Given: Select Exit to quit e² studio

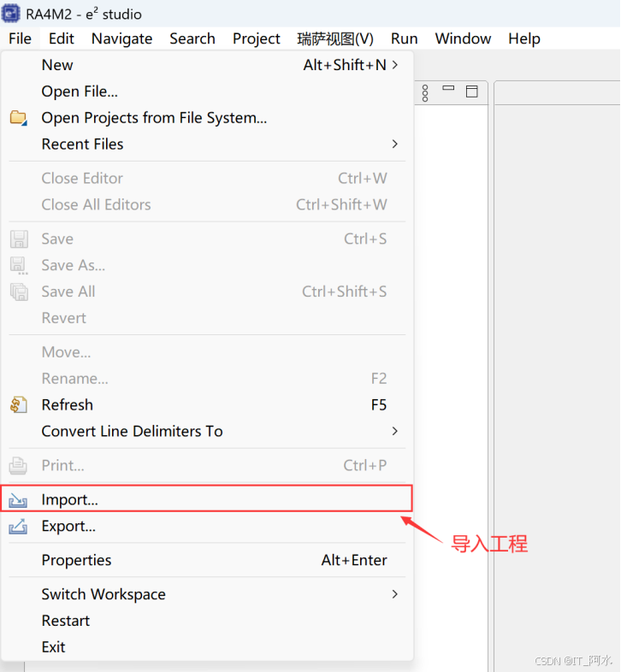Looking at the screenshot, I should coord(207,647).
